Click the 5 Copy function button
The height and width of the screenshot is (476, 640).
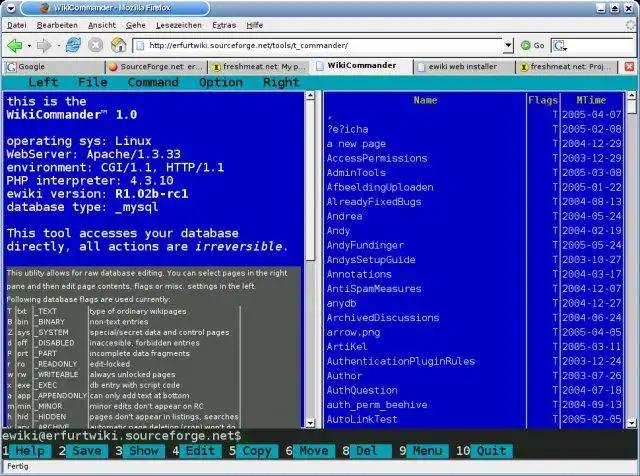pos(257,451)
